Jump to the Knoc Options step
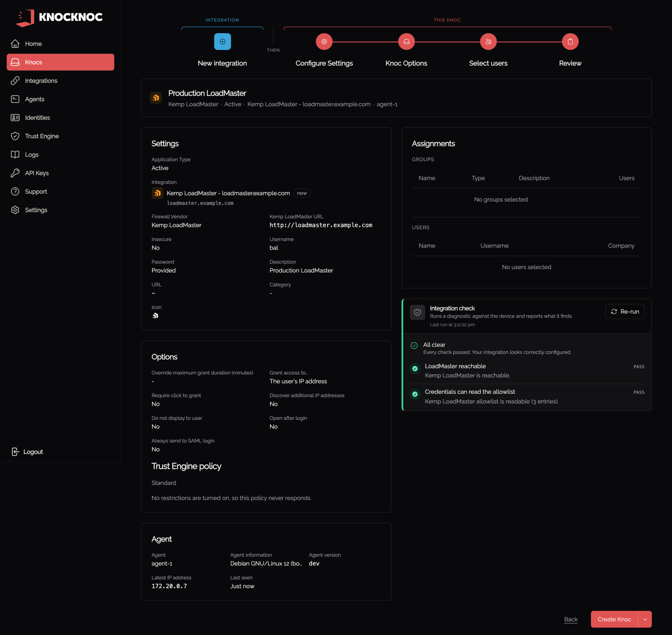This screenshot has height=635, width=672. [406, 42]
